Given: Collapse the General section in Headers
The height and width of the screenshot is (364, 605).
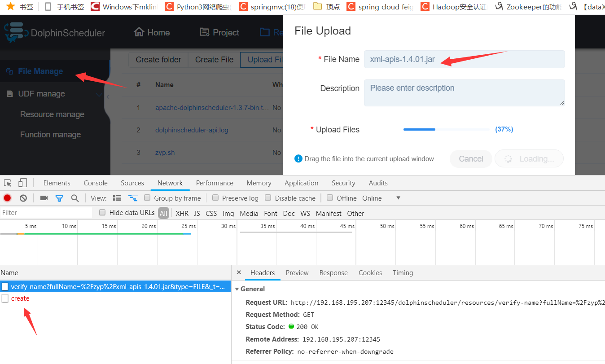Looking at the screenshot, I should click(237, 289).
